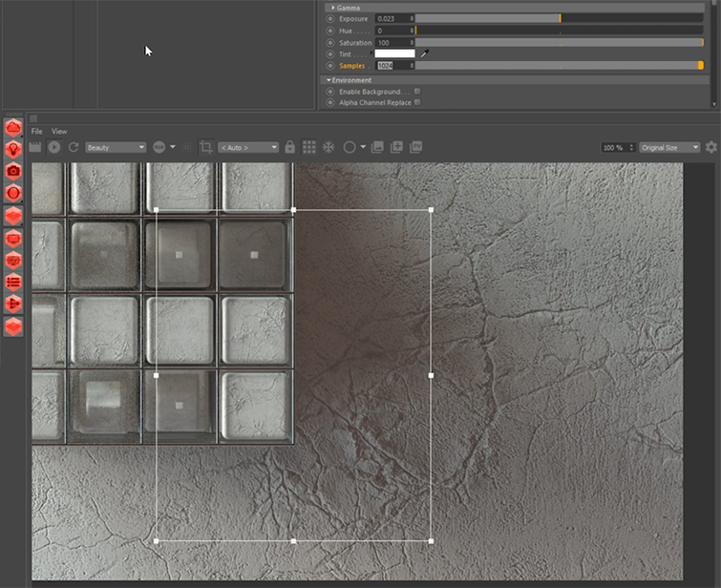Image resolution: width=721 pixels, height=588 pixels.
Task: Open the Redshift list icon in sidebar
Action: pos(13,282)
